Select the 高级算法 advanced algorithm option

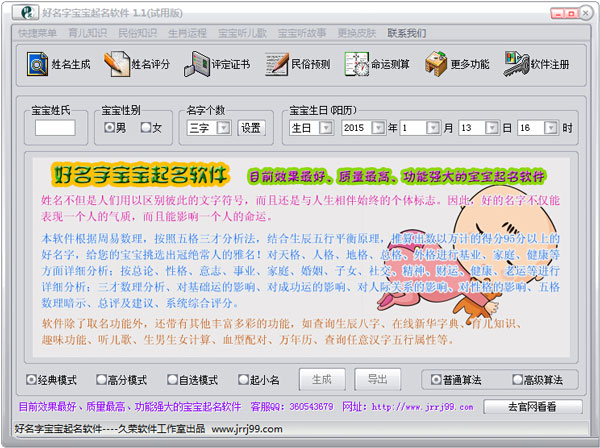coord(517,380)
